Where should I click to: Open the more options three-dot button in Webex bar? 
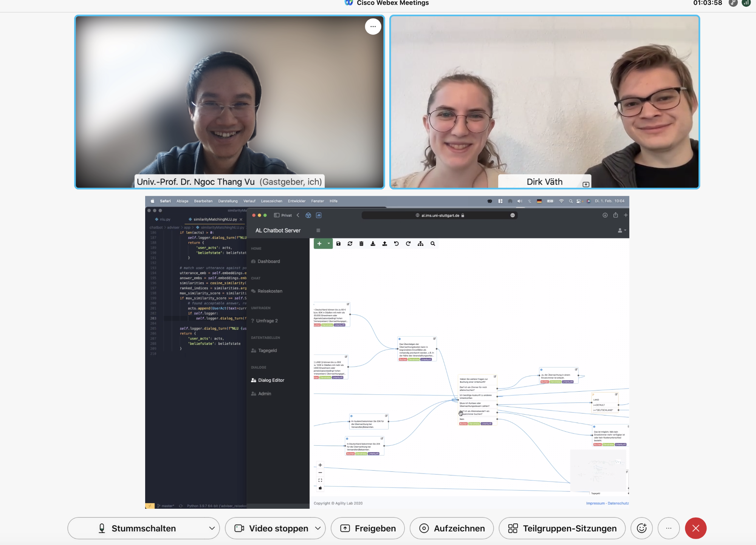pyautogui.click(x=669, y=528)
